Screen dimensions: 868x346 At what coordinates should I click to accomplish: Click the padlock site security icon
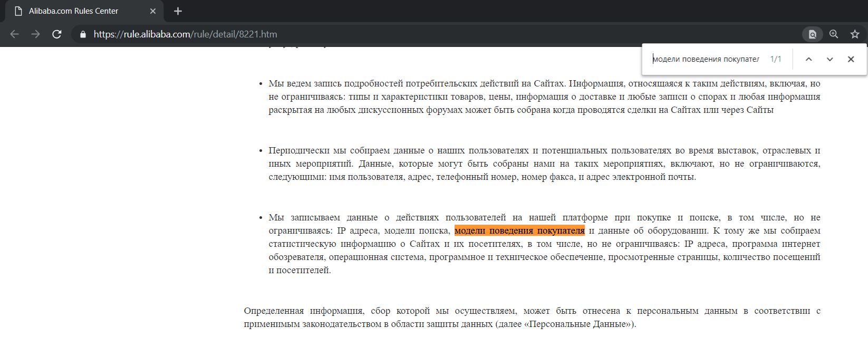(82, 34)
